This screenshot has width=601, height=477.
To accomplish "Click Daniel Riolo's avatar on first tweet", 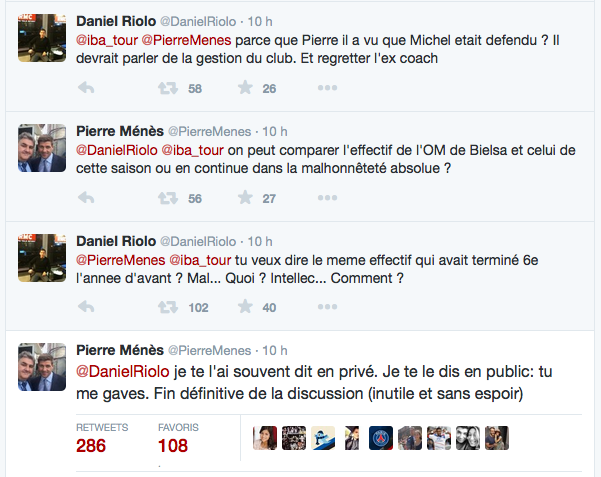I will (42, 38).
